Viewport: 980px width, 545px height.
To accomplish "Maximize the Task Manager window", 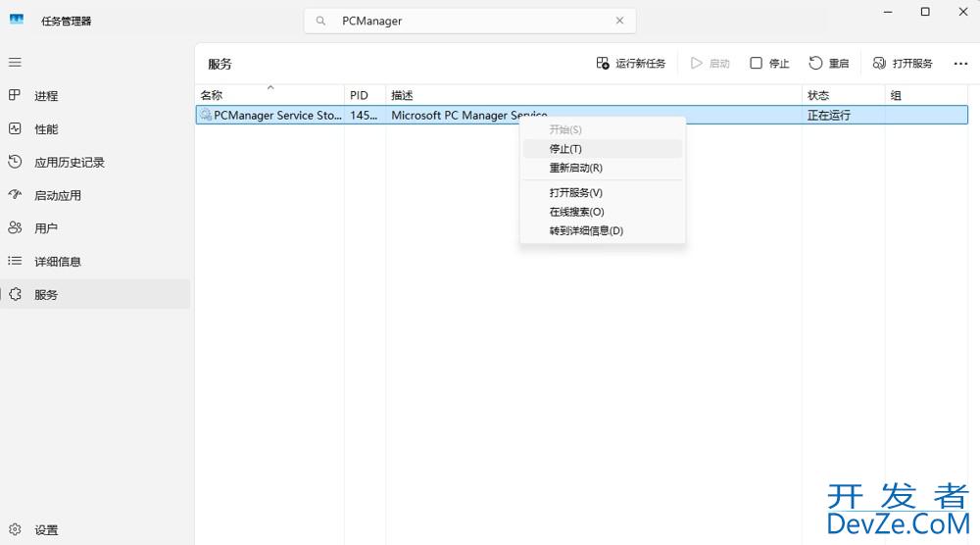I will tap(926, 12).
